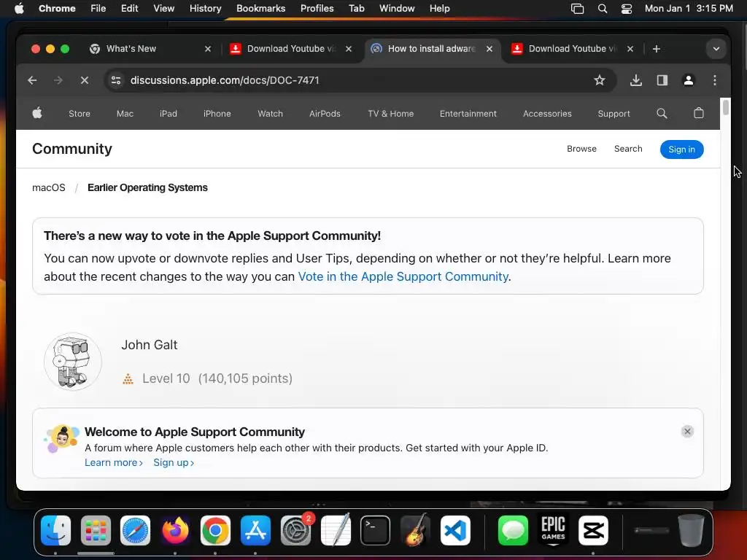Go back using the browser back arrow
The image size is (747, 560).
click(32, 80)
